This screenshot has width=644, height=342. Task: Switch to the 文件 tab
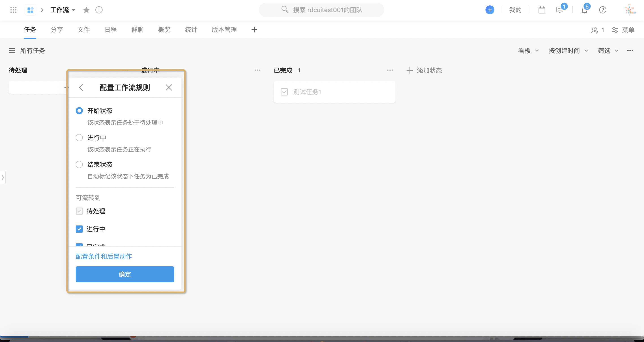84,30
